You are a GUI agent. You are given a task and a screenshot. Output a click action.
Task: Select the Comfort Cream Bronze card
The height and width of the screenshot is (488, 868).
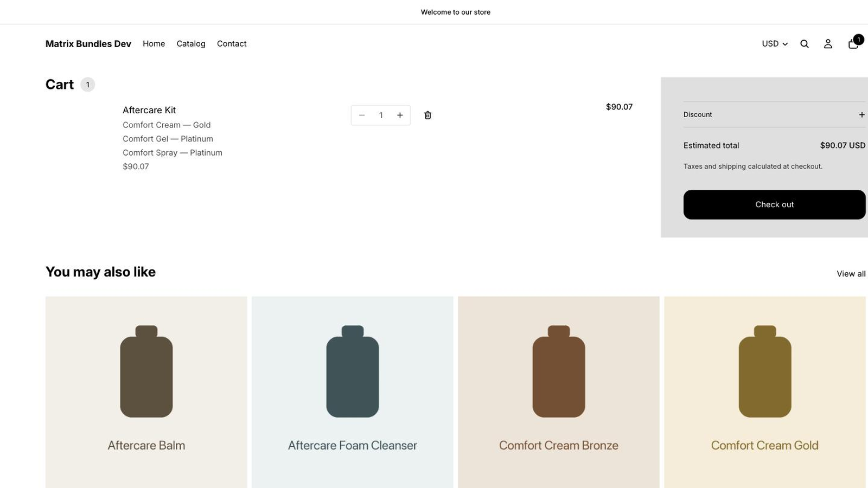(558, 392)
